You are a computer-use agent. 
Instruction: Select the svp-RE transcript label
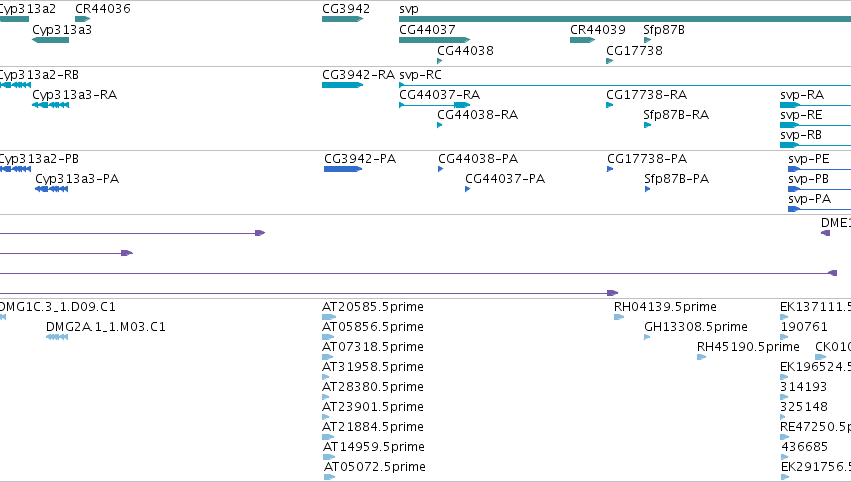pyautogui.click(x=801, y=115)
